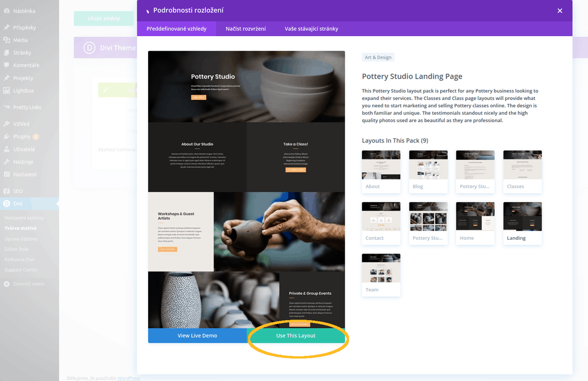Screen dimensions: 588x381
Task: Click the Divi Theme Builder logo circle
Action: point(89,48)
